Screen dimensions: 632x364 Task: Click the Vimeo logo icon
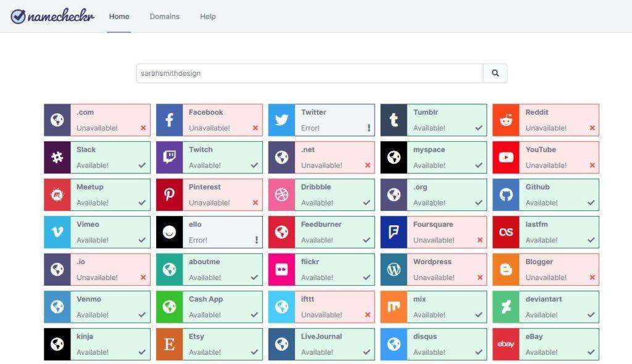tap(57, 232)
